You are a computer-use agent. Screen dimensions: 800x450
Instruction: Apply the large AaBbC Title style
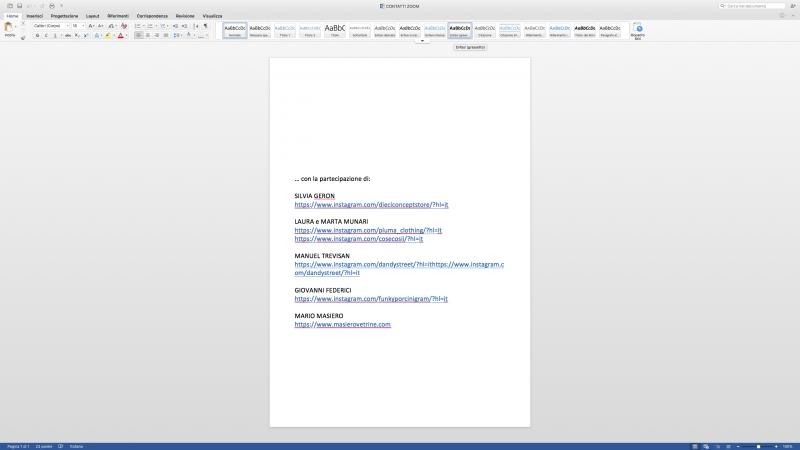335,31
